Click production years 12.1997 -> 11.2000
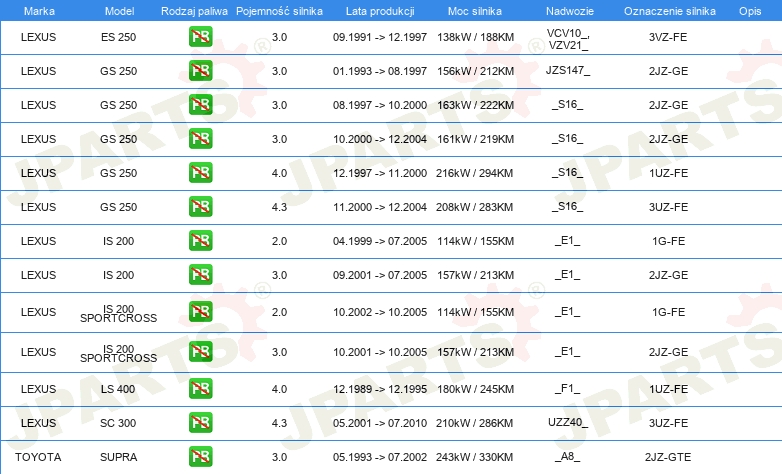Screen dimensions: 782x474 [380, 173]
